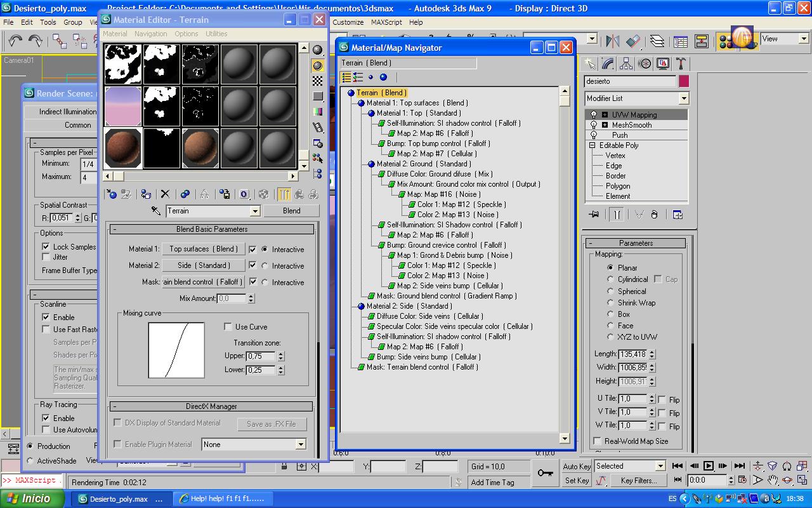This screenshot has width=812, height=508.
Task: Switch Navigator to View List mode
Action: click(x=346, y=77)
